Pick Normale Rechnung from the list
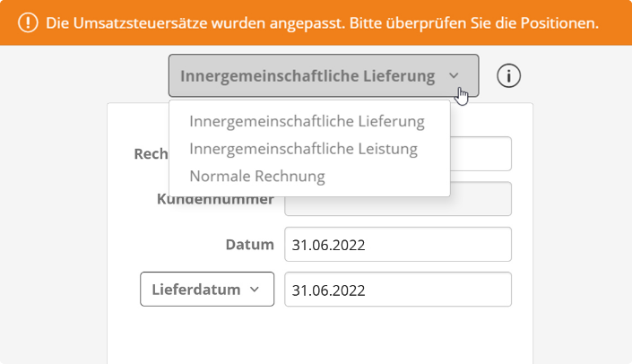 pyautogui.click(x=256, y=176)
